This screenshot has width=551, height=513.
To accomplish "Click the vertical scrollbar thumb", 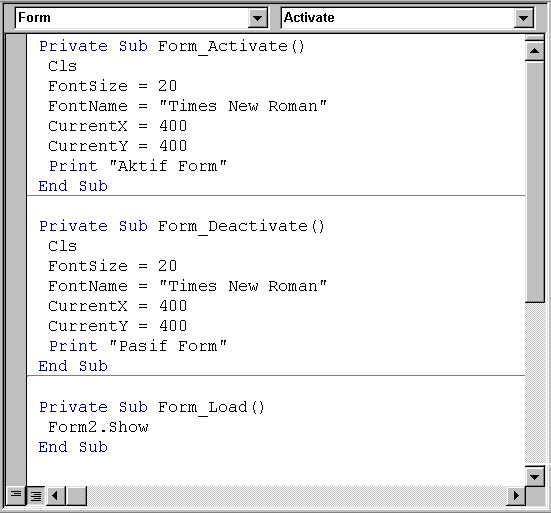I will coord(534,181).
